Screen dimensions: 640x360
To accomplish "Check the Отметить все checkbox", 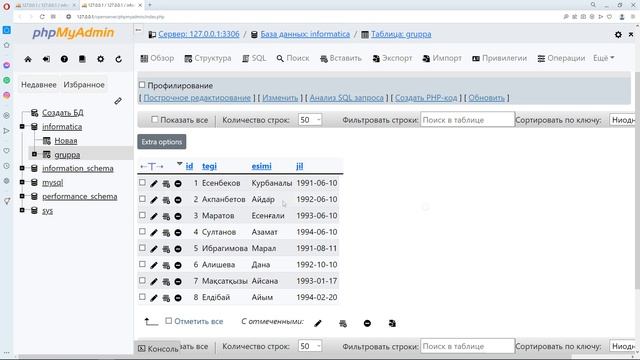I will tap(169, 321).
